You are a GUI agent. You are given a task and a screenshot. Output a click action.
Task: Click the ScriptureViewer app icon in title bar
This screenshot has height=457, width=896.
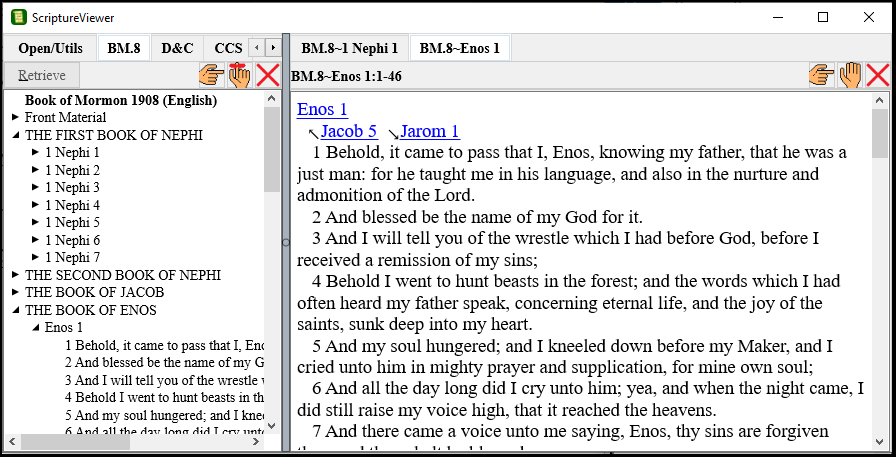pyautogui.click(x=18, y=17)
